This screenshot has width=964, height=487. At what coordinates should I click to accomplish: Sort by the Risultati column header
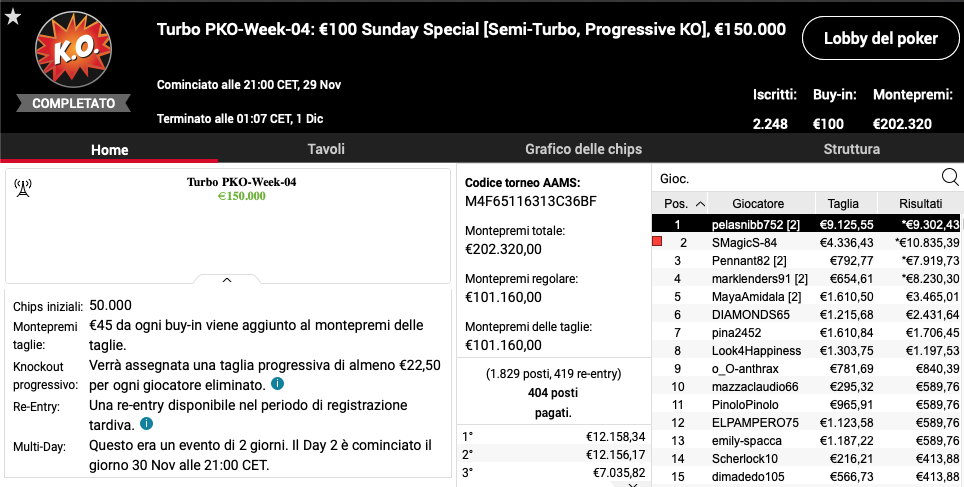click(920, 204)
